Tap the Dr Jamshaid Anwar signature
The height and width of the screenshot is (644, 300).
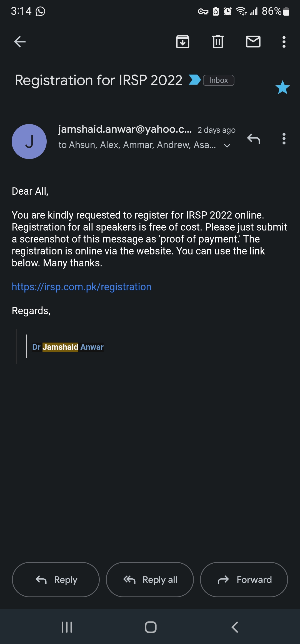68,347
